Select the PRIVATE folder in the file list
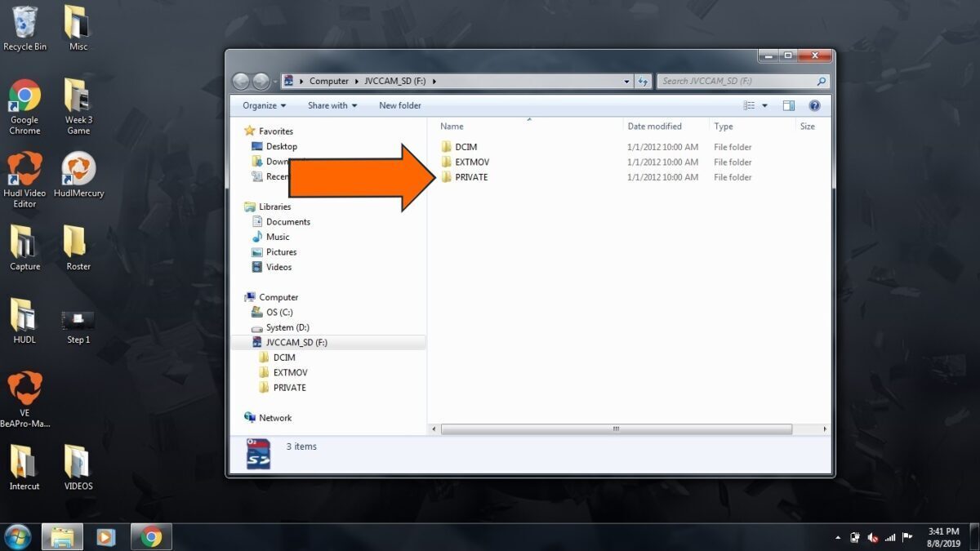Screen dimensions: 980x551 click(x=470, y=177)
